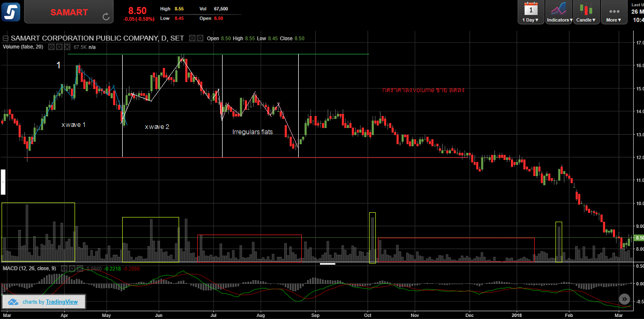Open Volume indicator settings gear
644x319 pixels.
point(59,47)
